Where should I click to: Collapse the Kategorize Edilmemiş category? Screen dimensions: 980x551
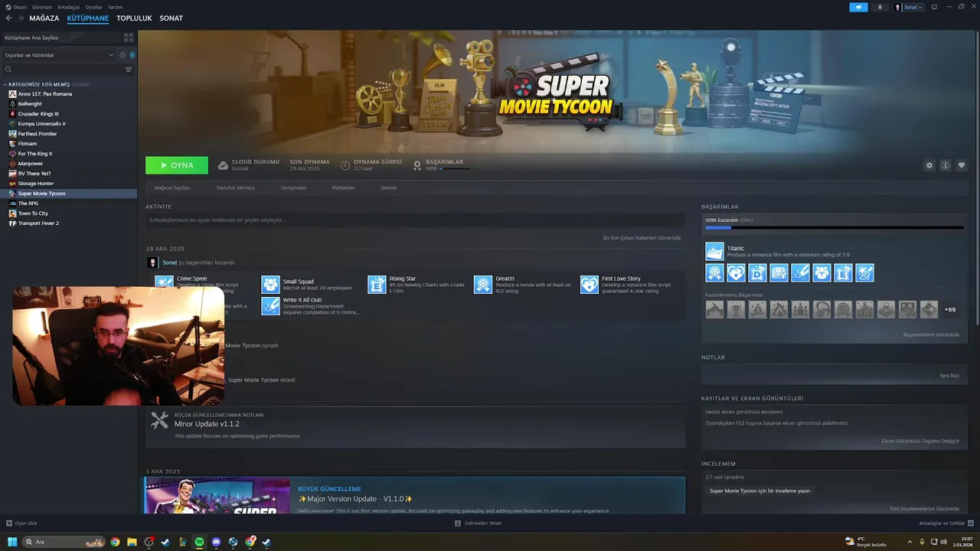point(5,84)
